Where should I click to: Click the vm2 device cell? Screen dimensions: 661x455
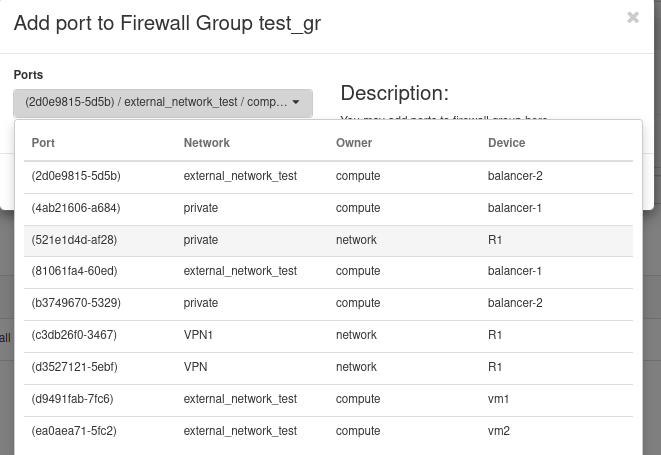[x=499, y=431]
